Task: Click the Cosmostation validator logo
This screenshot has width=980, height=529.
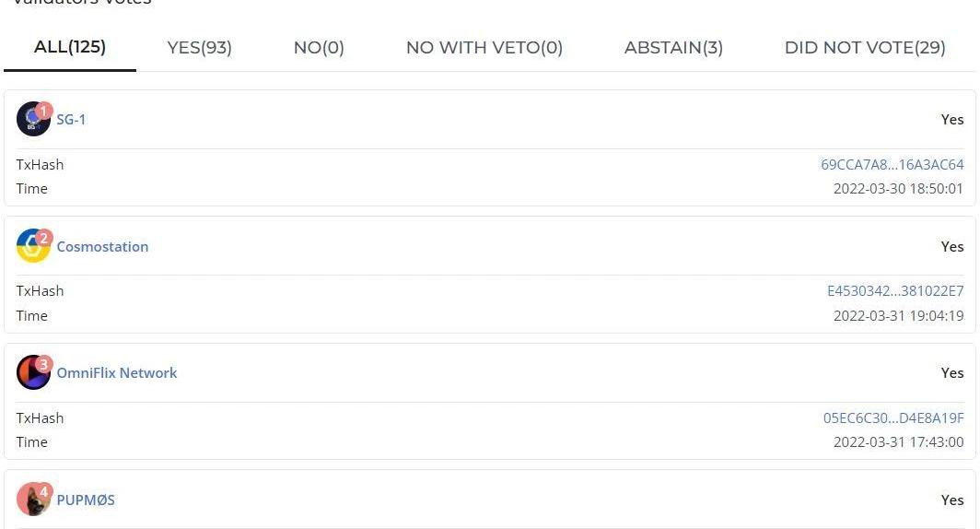Action: (33, 246)
